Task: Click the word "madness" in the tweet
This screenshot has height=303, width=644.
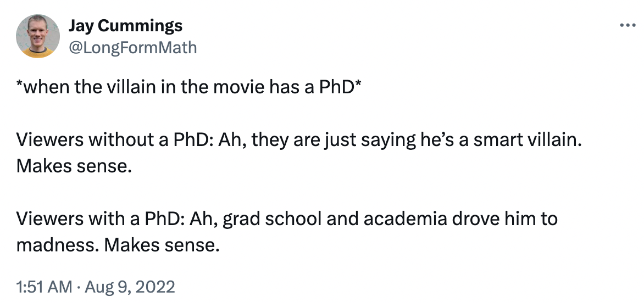Action: click(x=56, y=244)
